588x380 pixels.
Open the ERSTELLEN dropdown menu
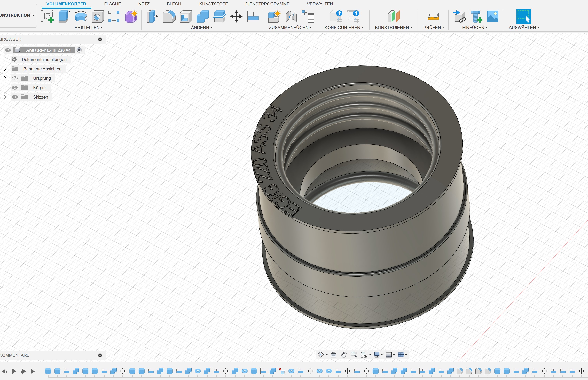(89, 27)
